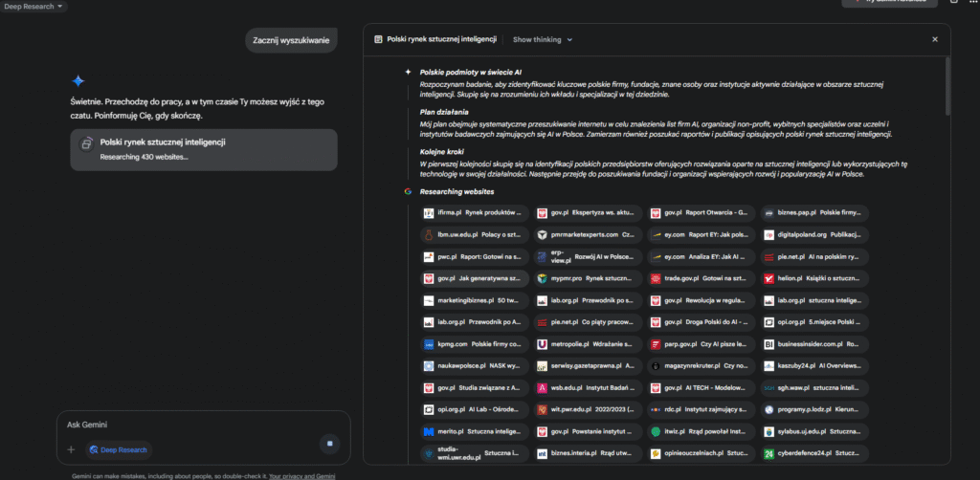This screenshot has height=480, width=980.
Task: Open the erp-view.pl Rozwój AI source
Action: click(588, 256)
